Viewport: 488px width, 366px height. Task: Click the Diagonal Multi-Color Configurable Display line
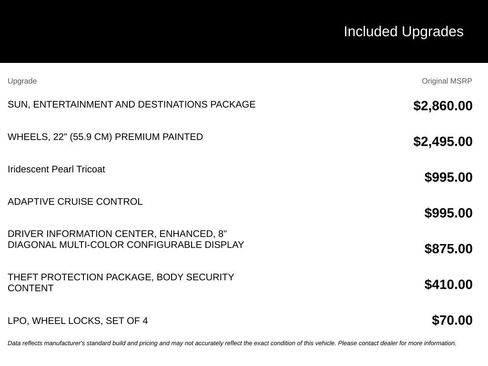click(126, 245)
